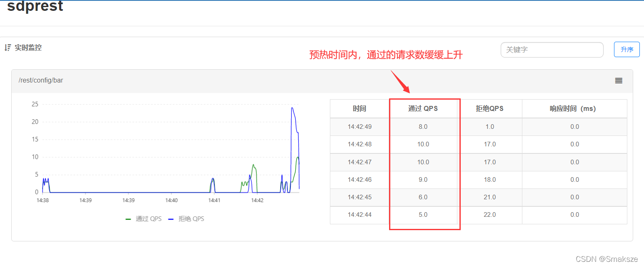Click the 响应时间 (ms) column header
This screenshot has width=644, height=266.
pyautogui.click(x=574, y=108)
